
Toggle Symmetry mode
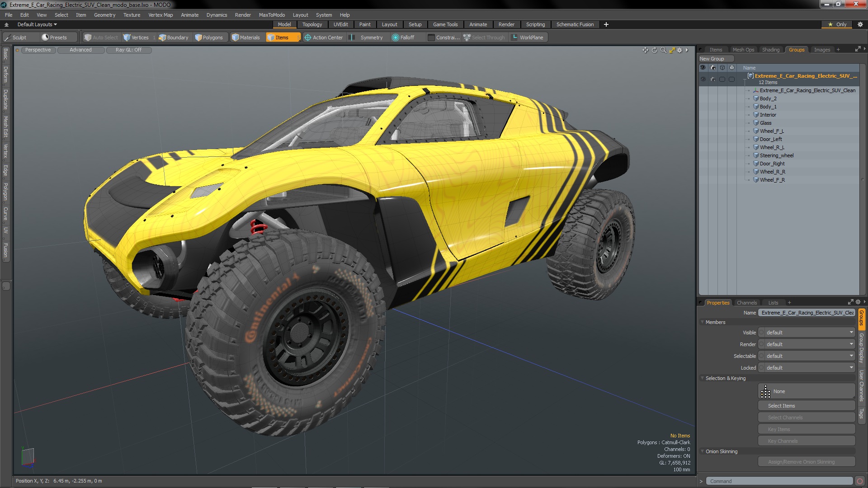[x=367, y=38]
